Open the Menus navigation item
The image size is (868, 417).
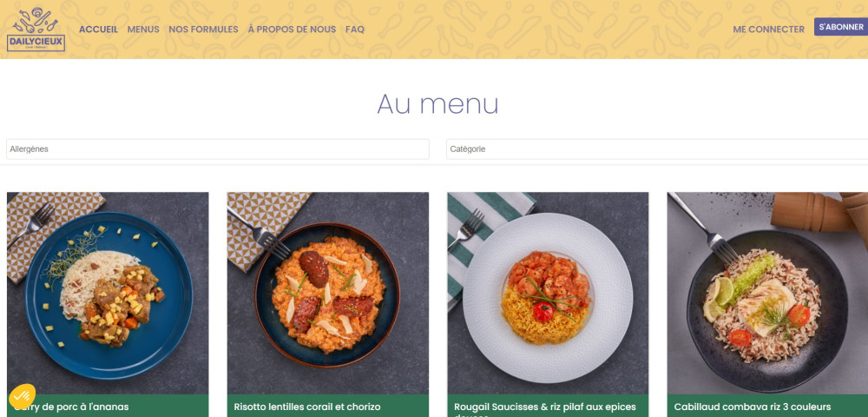143,30
